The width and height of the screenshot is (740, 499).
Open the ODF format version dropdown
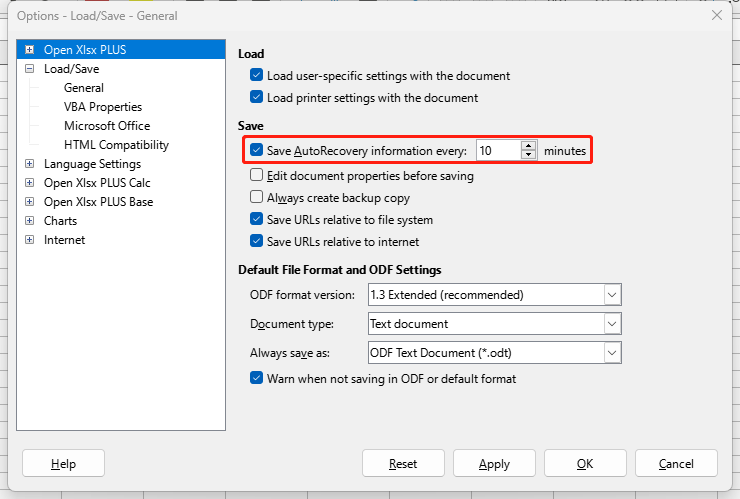click(612, 295)
